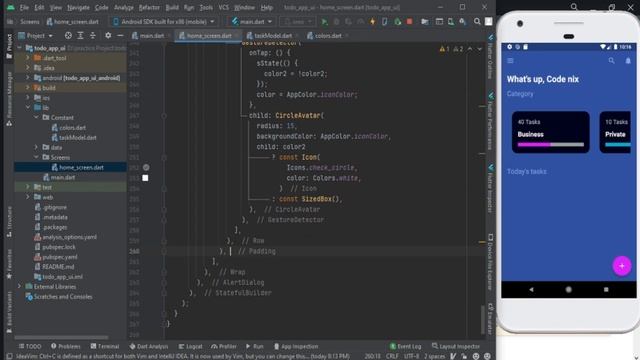Open the Layout Inspector

tap(456, 346)
